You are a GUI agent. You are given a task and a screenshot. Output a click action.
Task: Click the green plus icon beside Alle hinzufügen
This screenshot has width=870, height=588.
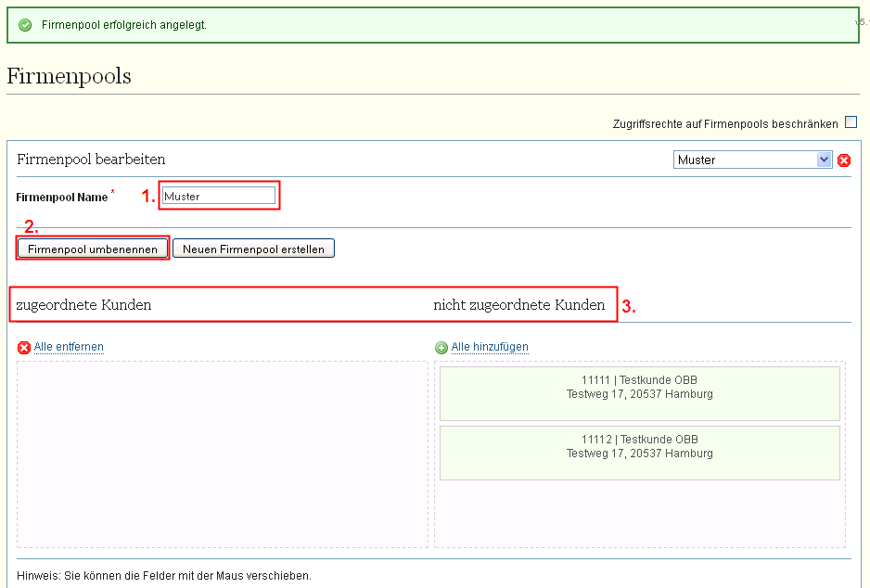tap(441, 348)
